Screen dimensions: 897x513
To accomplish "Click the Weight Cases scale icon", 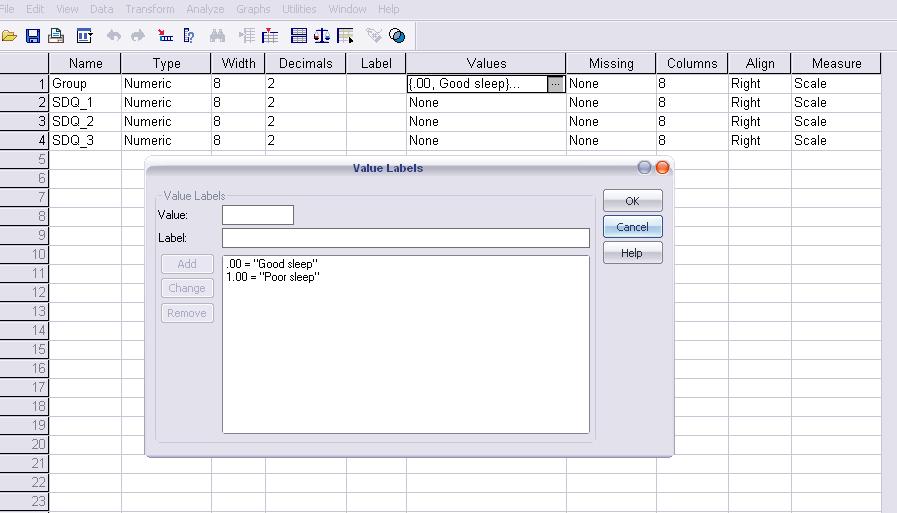I will point(322,36).
